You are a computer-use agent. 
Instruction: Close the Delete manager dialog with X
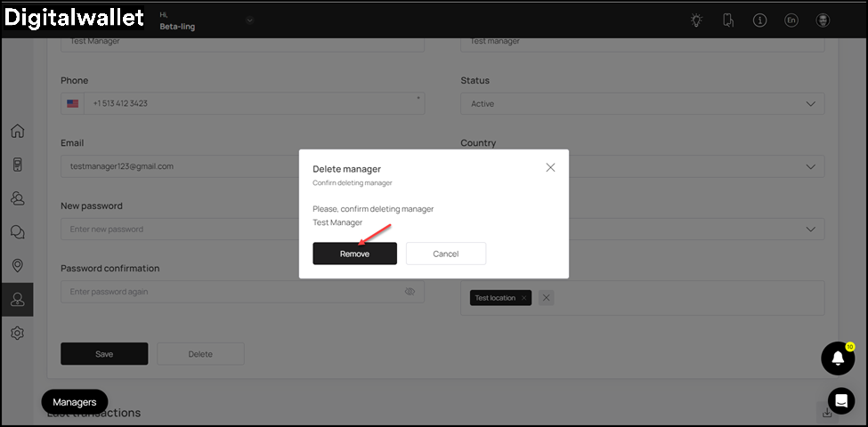pos(550,167)
